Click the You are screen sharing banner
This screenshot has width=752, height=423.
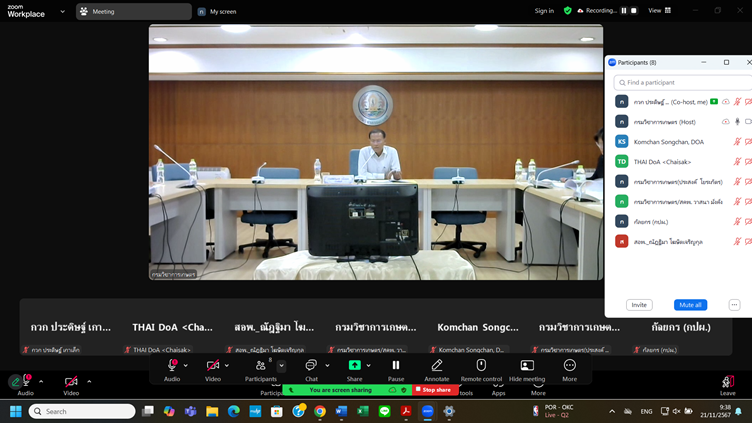click(341, 390)
